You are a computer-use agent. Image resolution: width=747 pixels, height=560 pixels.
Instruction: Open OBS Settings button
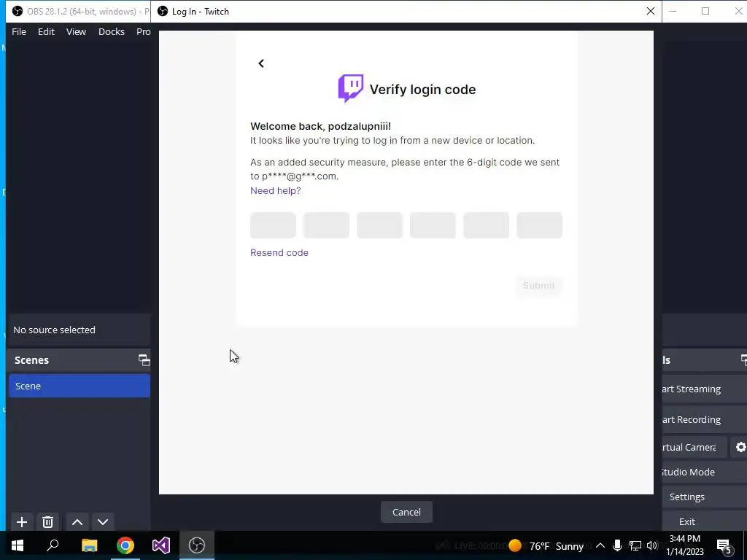[x=704, y=497]
